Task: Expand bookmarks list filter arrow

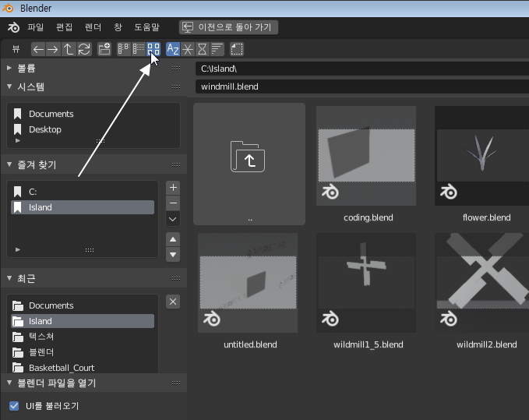Action: click(x=18, y=249)
